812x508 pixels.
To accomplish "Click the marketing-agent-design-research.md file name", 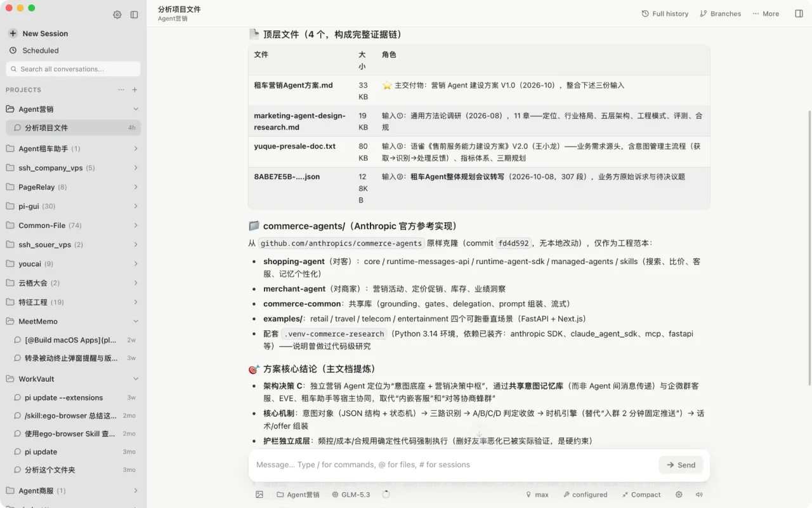I will (299, 121).
